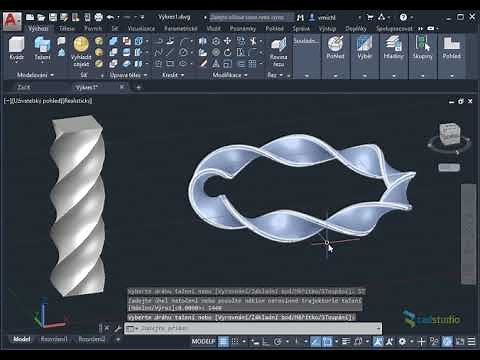Click the Autodesk App Store cart icon
This screenshot has height=360, width=480.
(x=370, y=17)
